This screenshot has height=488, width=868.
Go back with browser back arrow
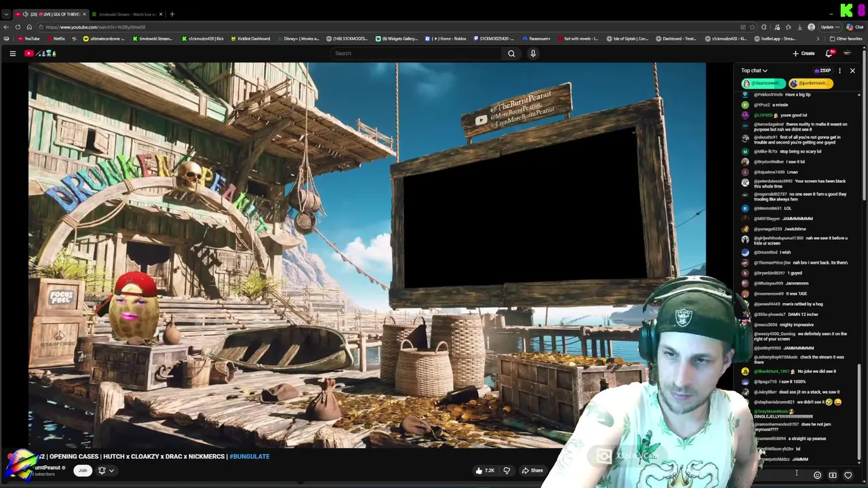click(x=6, y=27)
